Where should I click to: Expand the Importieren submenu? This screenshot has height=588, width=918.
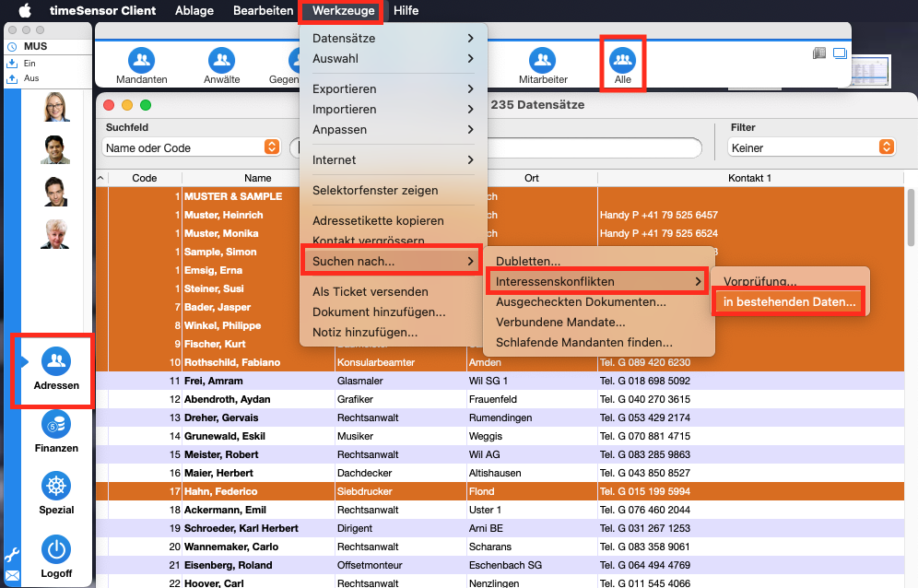point(393,110)
